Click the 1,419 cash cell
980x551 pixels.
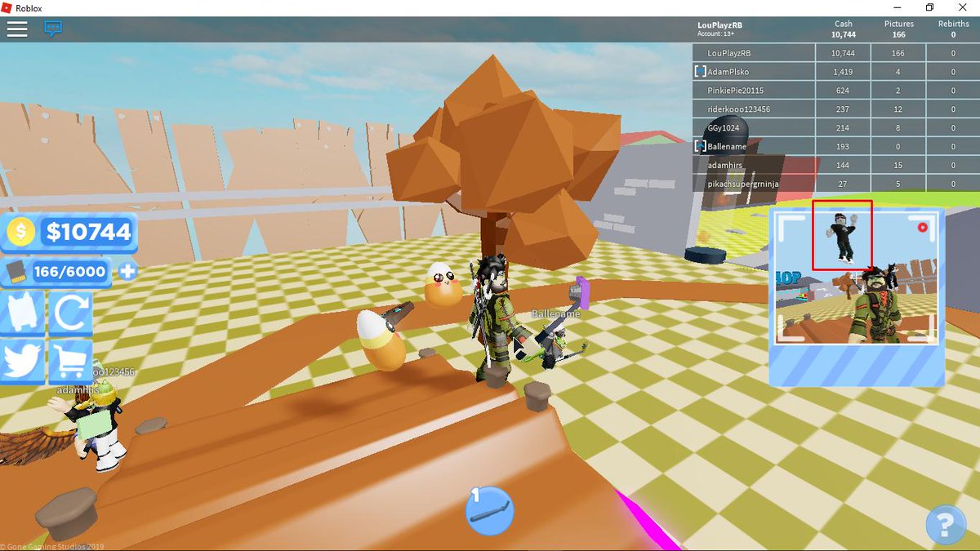[843, 72]
